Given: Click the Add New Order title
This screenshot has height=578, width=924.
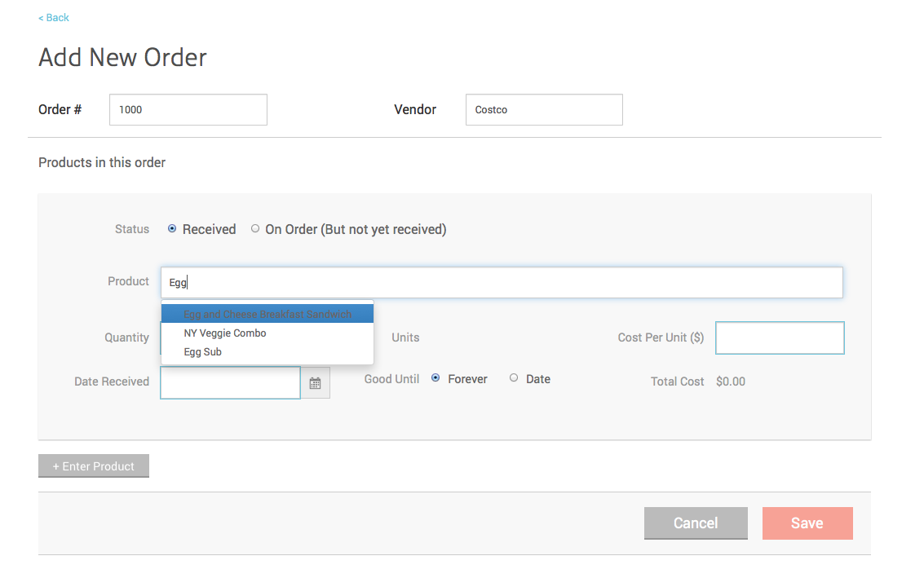Looking at the screenshot, I should (122, 57).
